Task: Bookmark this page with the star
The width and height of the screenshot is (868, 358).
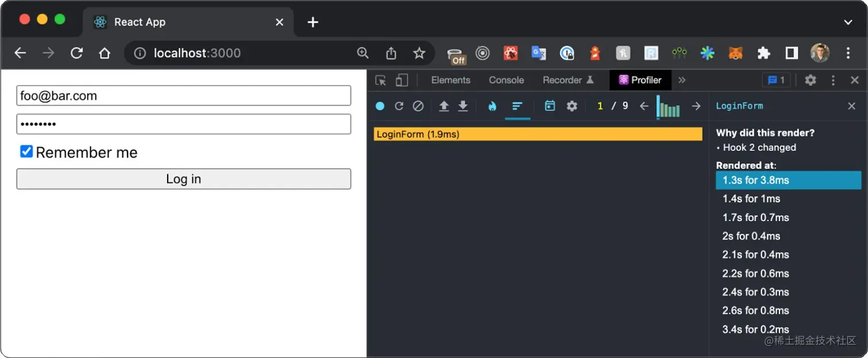Action: (x=419, y=53)
